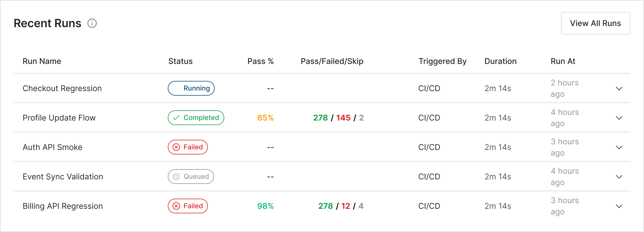Expand the Auth API Smoke row
Viewport: 644px width, 232px height.
coord(619,147)
